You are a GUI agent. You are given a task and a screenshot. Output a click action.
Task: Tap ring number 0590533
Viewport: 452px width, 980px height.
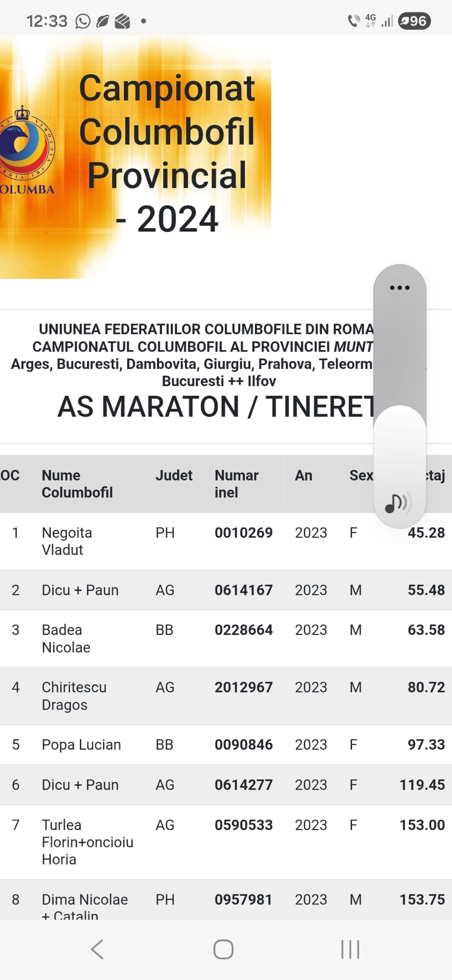point(244,825)
